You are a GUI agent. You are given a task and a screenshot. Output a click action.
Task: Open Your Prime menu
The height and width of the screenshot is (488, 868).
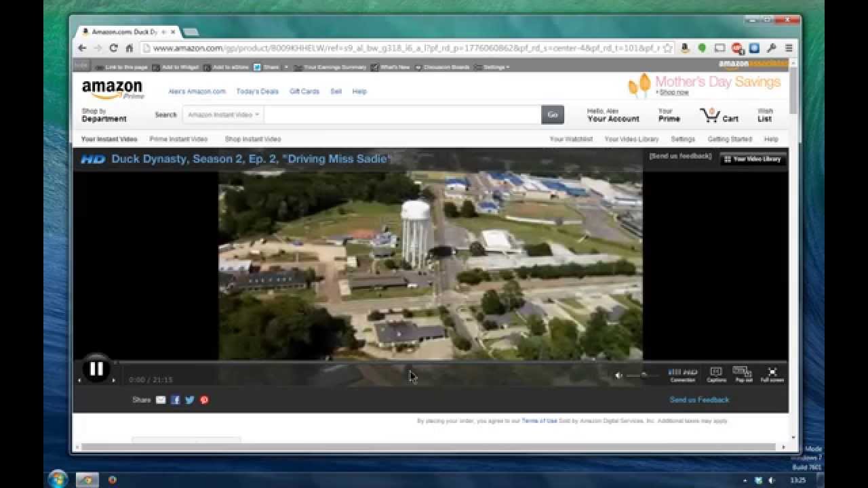[x=669, y=115]
